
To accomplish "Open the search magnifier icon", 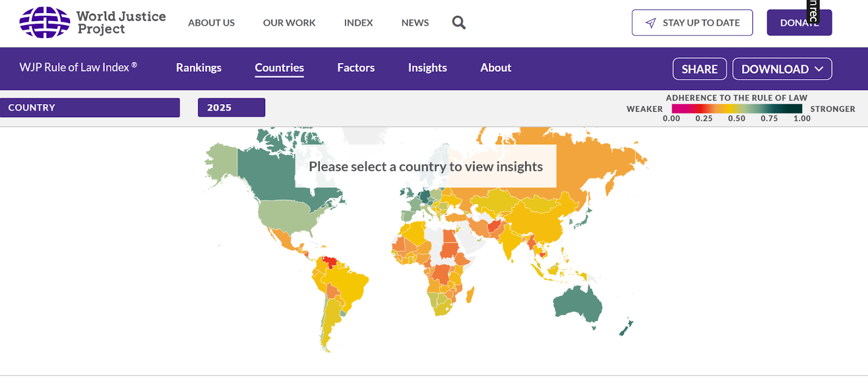I will pos(458,23).
